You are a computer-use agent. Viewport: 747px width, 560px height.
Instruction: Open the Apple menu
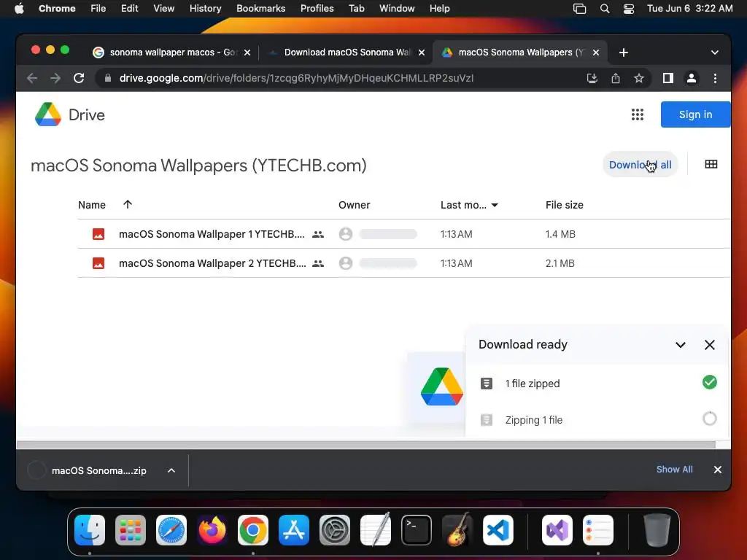19,9
